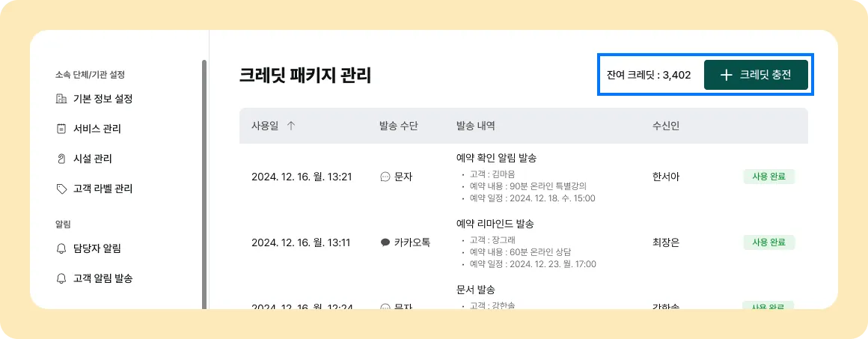Image resolution: width=868 pixels, height=339 pixels.
Task: Click the bell icon beside 담당자 알림
Action: (x=61, y=248)
